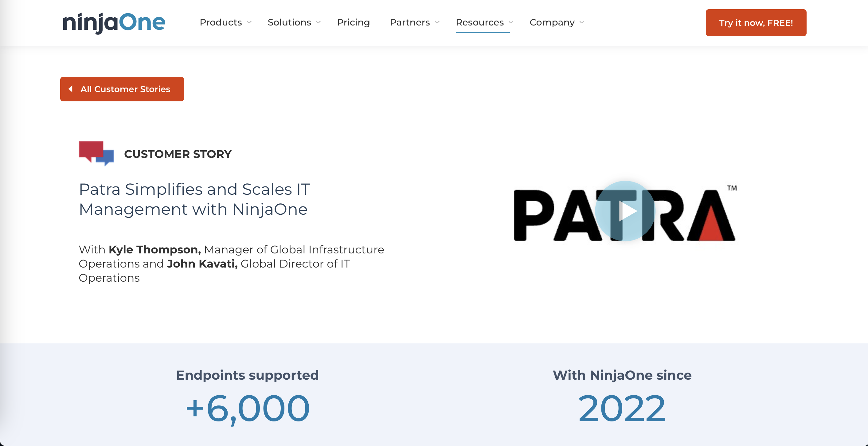868x446 pixels.
Task: Expand the Resources dropdown chevron
Action: coord(511,22)
